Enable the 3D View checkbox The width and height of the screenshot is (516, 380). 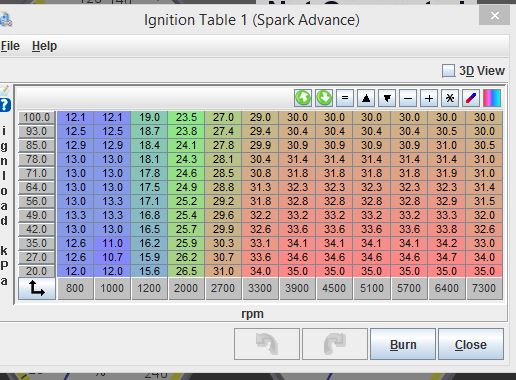click(x=448, y=71)
